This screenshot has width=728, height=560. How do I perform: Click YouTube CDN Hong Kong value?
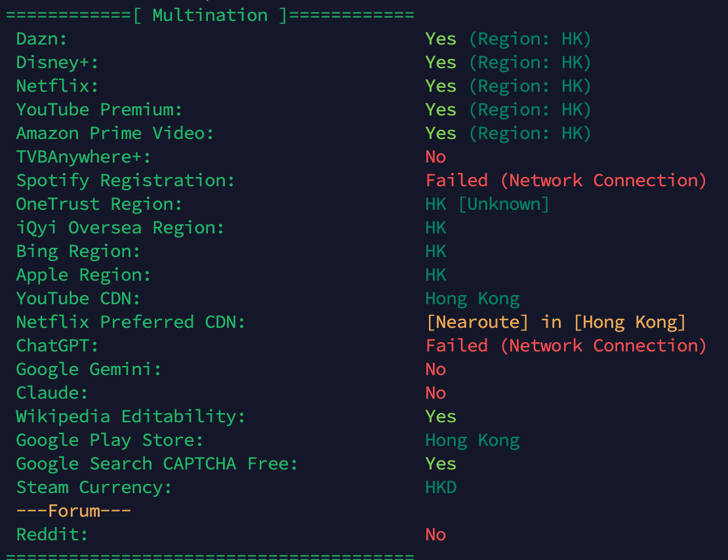click(x=473, y=299)
